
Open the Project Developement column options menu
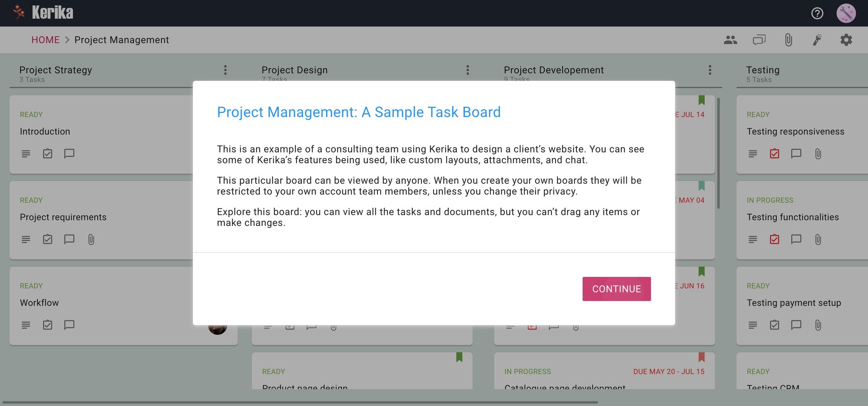click(x=710, y=70)
